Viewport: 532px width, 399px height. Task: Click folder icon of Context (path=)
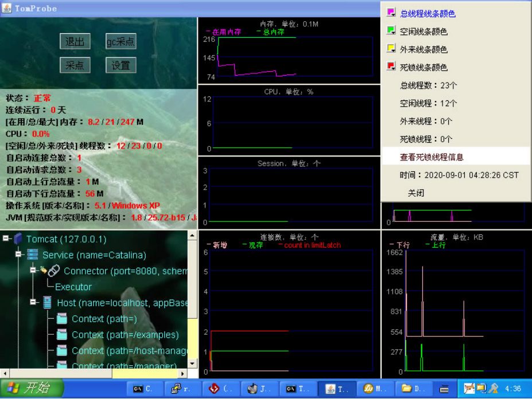pos(62,319)
